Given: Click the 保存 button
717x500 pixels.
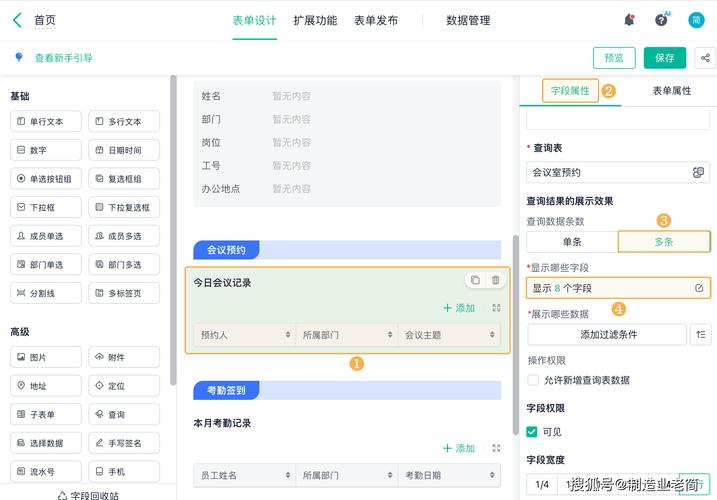Looking at the screenshot, I should [x=665, y=58].
